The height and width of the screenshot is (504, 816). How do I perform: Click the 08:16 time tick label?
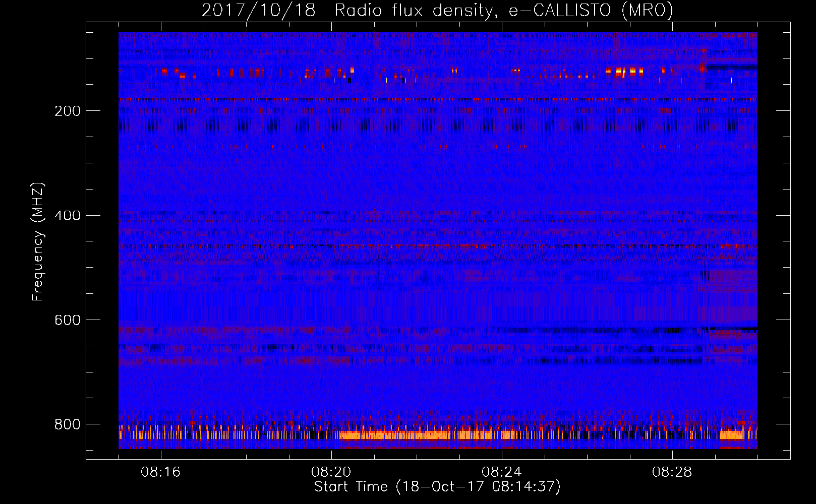click(x=161, y=472)
